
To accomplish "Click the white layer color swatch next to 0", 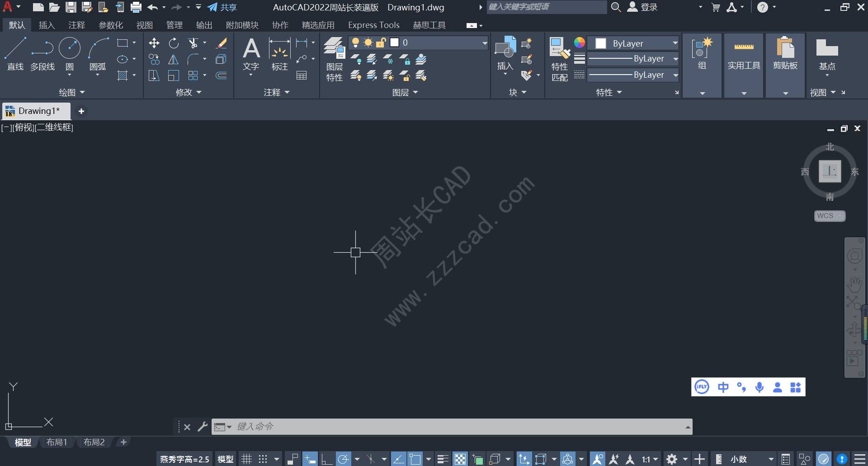I will (395, 42).
